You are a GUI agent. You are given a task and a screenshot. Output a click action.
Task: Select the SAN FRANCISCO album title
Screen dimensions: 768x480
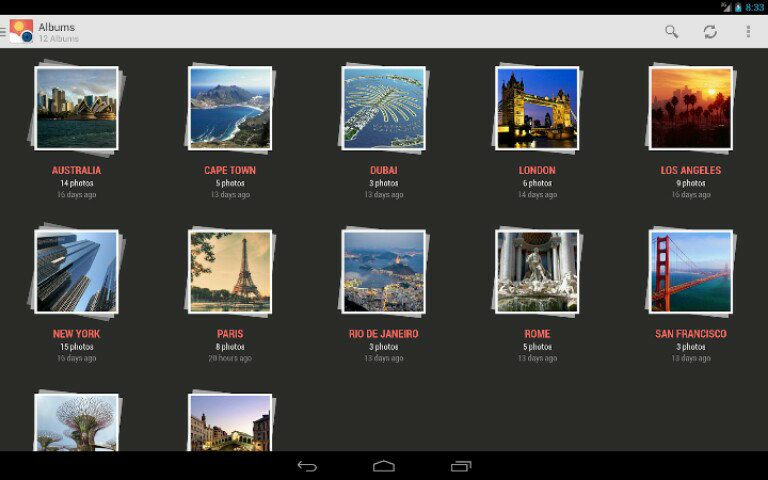[691, 334]
